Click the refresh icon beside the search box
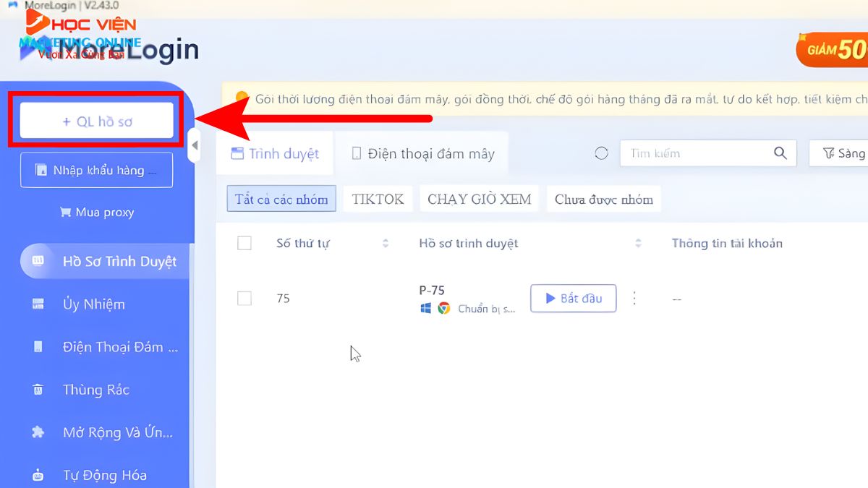Viewport: 868px width, 488px height. (601, 153)
